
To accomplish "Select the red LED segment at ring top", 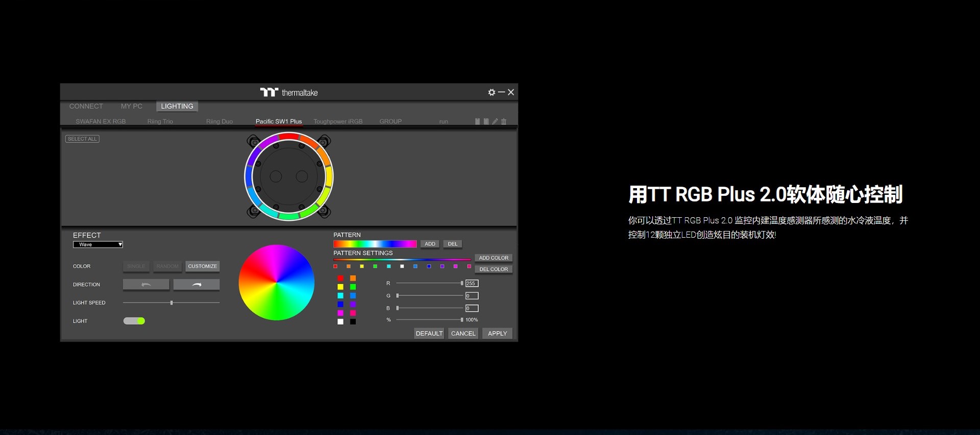I will pyautogui.click(x=289, y=136).
